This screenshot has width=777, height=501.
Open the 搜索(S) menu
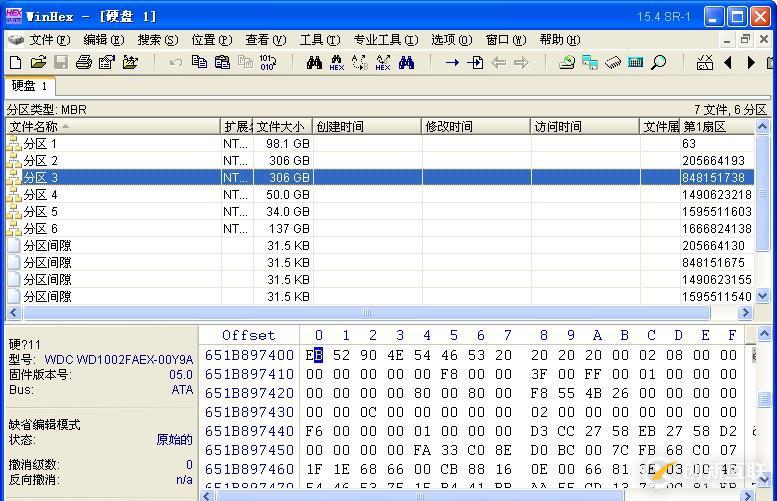pos(158,40)
